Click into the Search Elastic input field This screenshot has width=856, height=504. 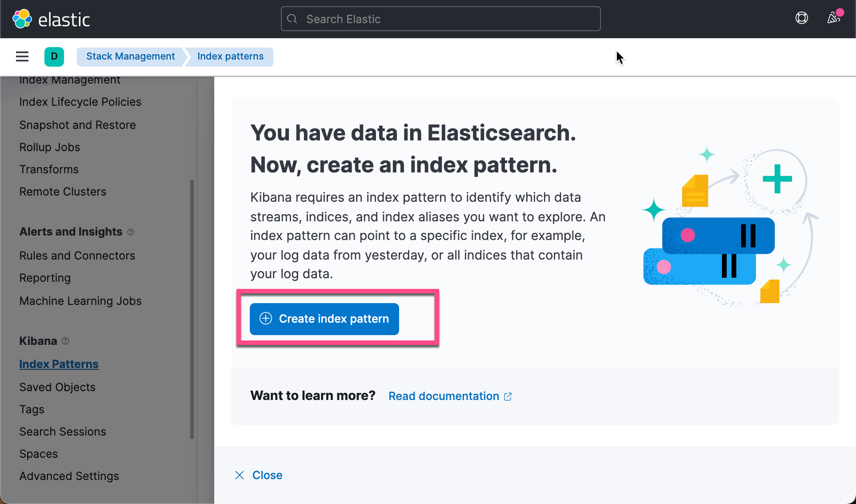tap(440, 19)
